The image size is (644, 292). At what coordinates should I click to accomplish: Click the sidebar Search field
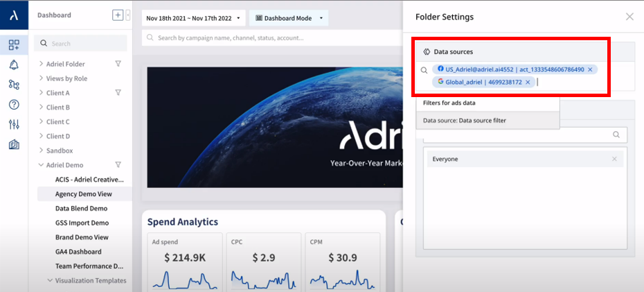tap(80, 43)
